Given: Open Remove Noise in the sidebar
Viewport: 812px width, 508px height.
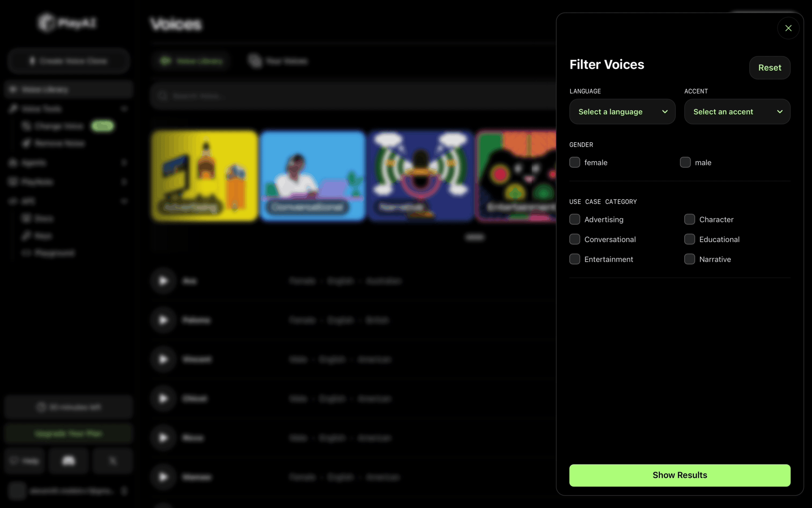Looking at the screenshot, I should [x=54, y=144].
